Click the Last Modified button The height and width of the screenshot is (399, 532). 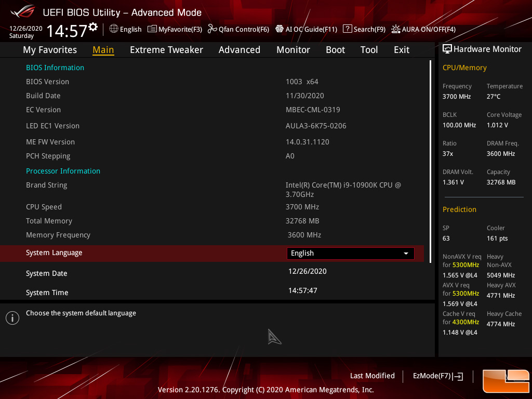tap(373, 376)
